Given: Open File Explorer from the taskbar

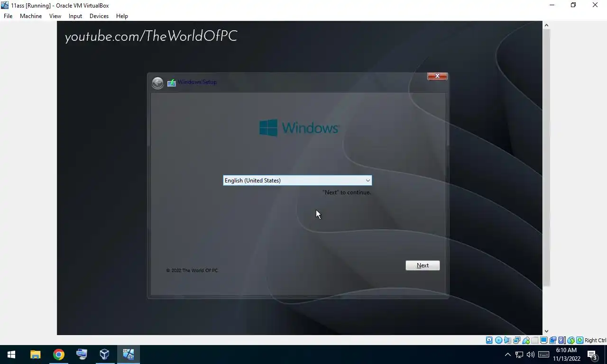Looking at the screenshot, I should click(36, 355).
